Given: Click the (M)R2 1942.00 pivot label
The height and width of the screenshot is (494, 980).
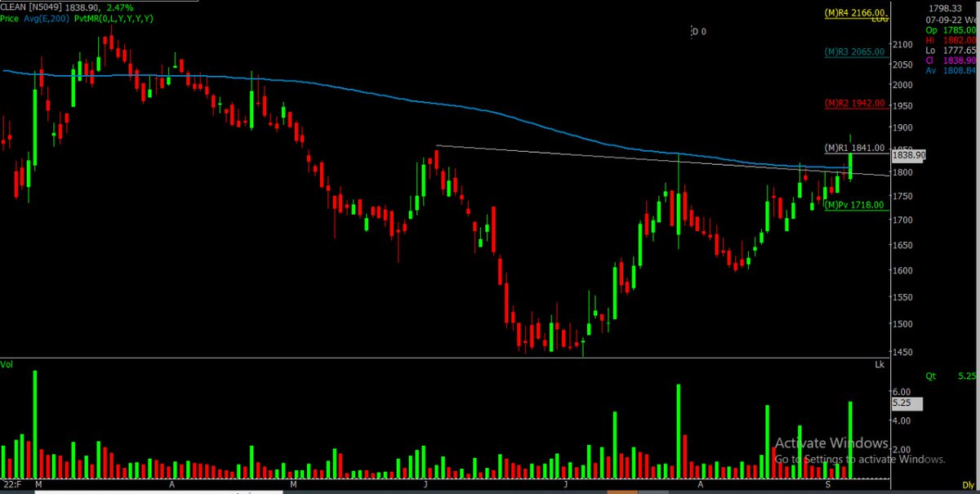Looking at the screenshot, I should click(855, 104).
